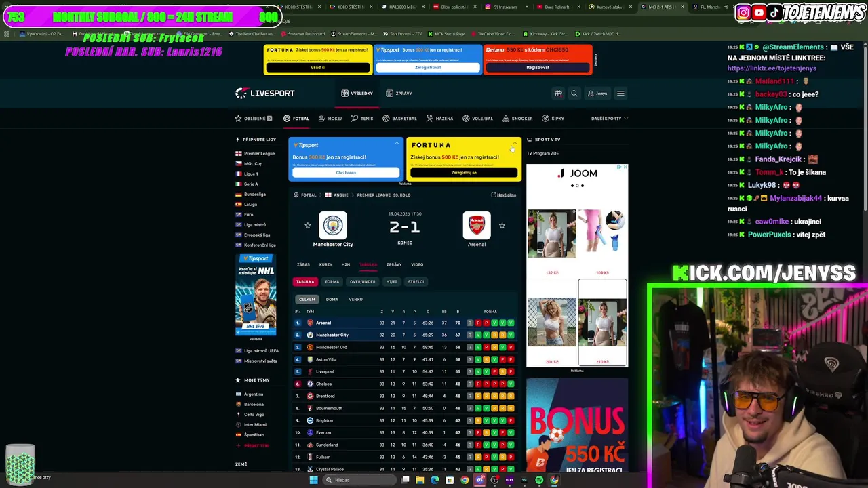The image size is (868, 488).
Task: Click the taskbar Hledat search box
Action: coord(359,480)
